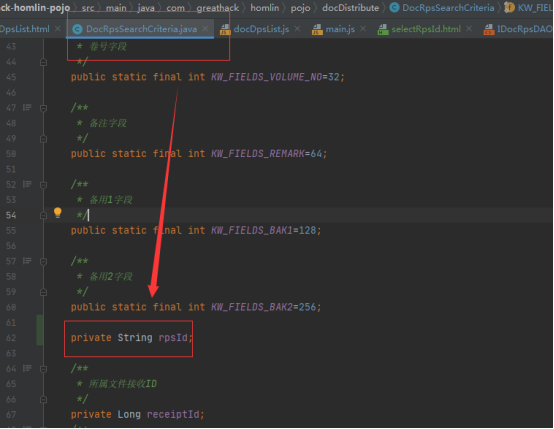Click the doc render icon at line 64
Viewport: 554px width, 429px height.
tap(27, 368)
